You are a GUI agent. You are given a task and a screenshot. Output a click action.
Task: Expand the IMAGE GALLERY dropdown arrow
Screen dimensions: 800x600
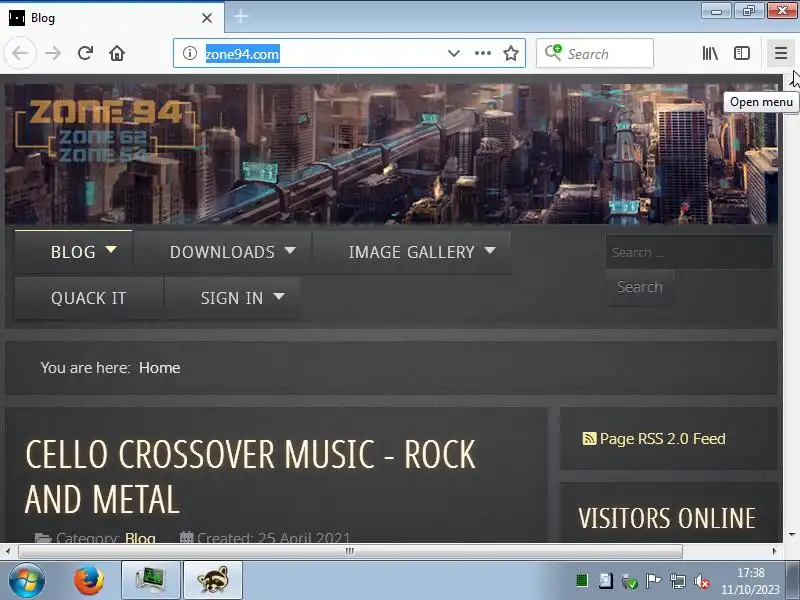click(x=490, y=250)
